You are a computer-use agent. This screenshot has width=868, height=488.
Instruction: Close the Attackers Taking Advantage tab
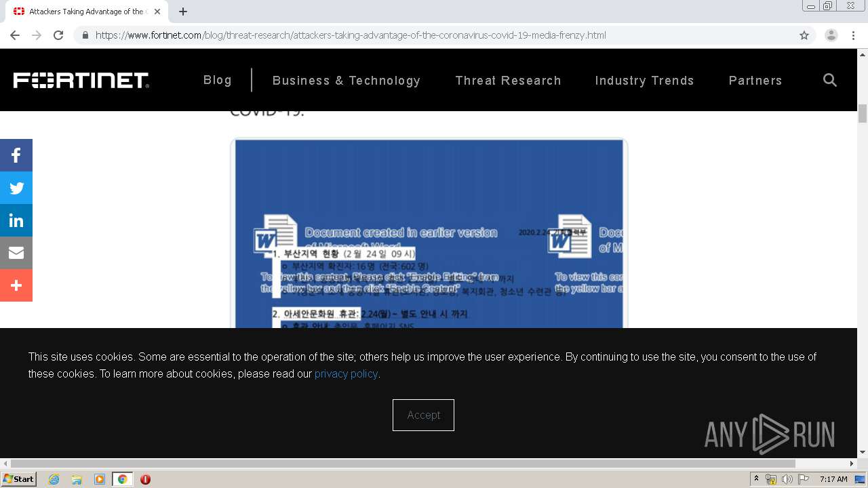157,12
